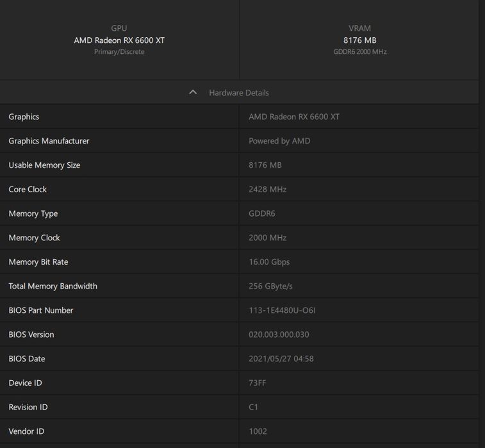Click the Device ID 73FF value
This screenshot has height=448, width=485.
tap(257, 383)
